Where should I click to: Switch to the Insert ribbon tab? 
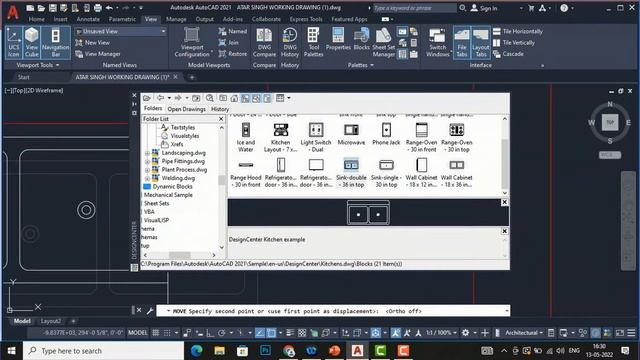coord(60,19)
